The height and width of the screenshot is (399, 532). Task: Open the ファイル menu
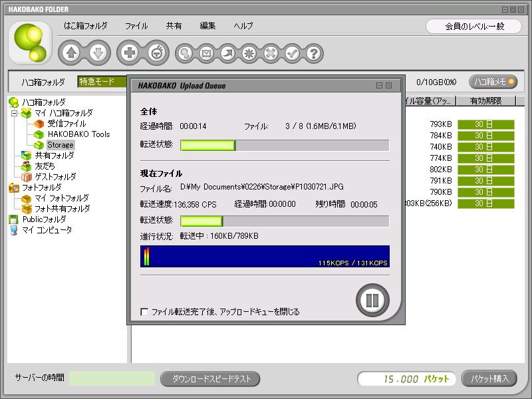pyautogui.click(x=136, y=26)
